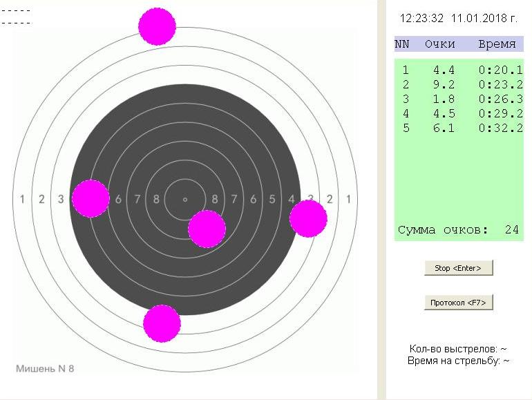Image resolution: width=532 pixels, height=400 pixels.
Task: Click the small bullseye center circle
Action: [x=185, y=200]
